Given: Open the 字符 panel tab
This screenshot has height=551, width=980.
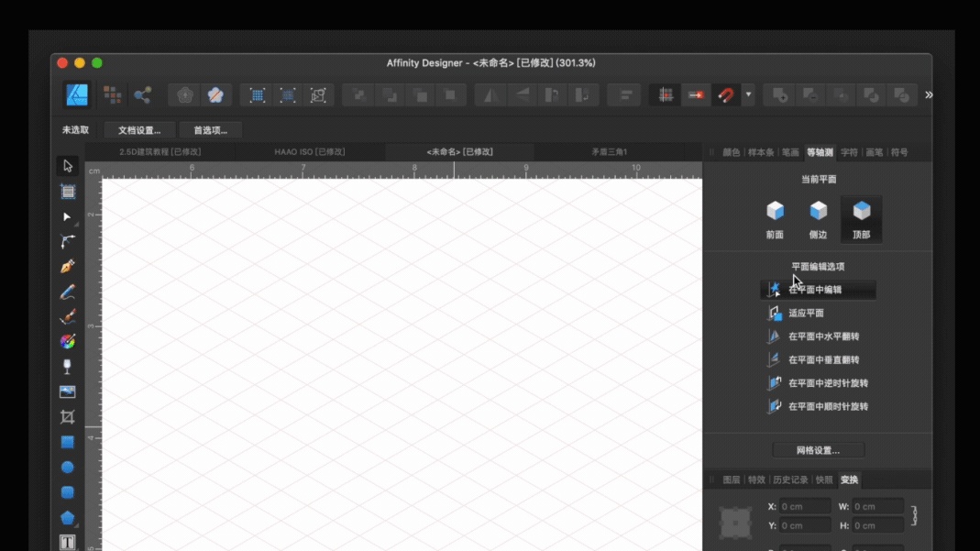Looking at the screenshot, I should [850, 152].
